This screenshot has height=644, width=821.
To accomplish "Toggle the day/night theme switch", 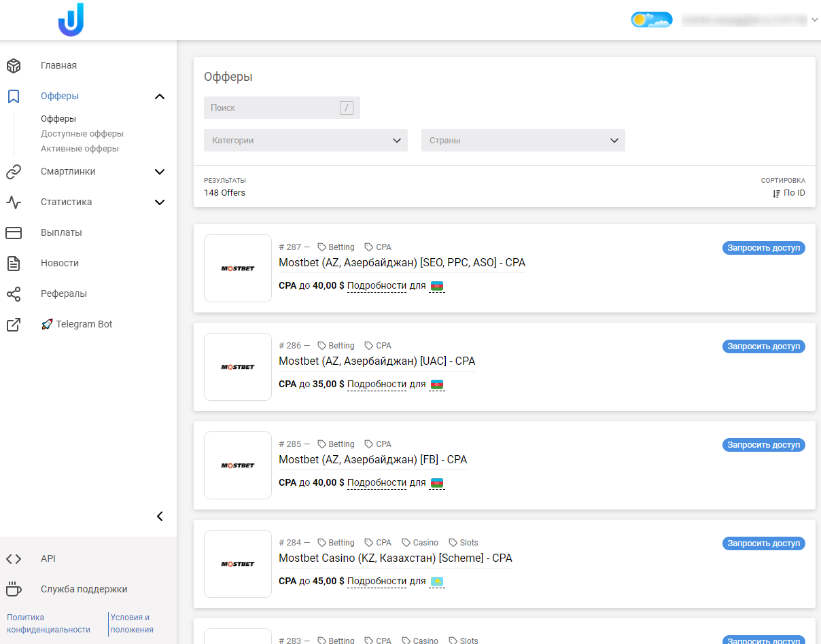I will [x=651, y=20].
